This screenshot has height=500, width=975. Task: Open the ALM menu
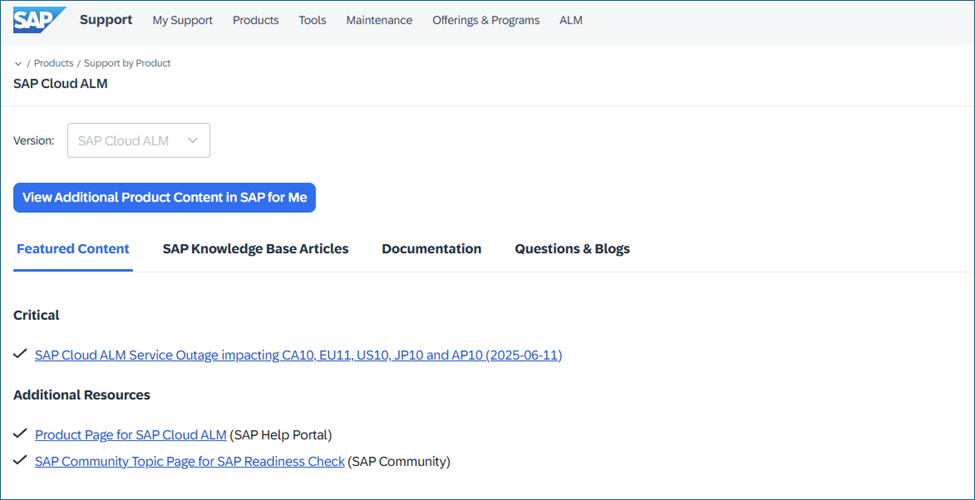tap(571, 21)
